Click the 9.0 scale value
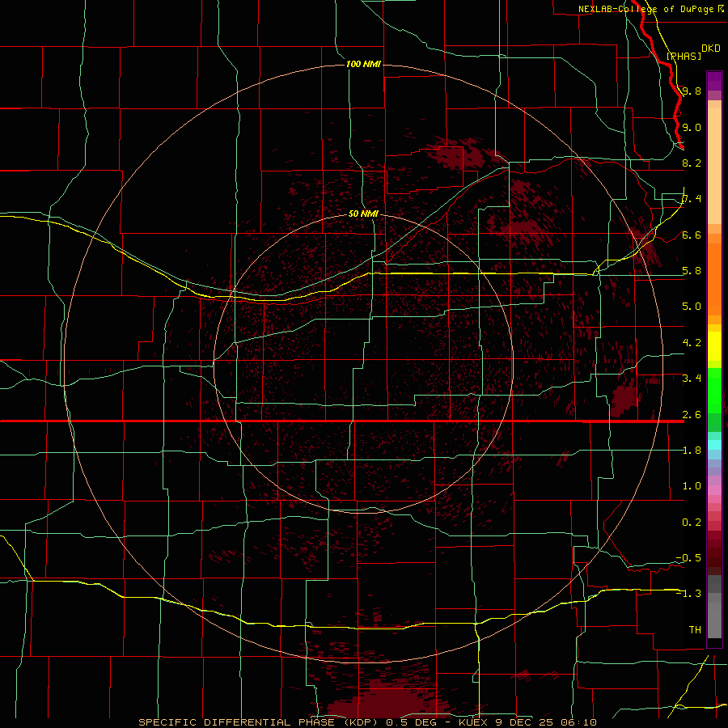Screen dimensions: 728x728 click(x=692, y=127)
